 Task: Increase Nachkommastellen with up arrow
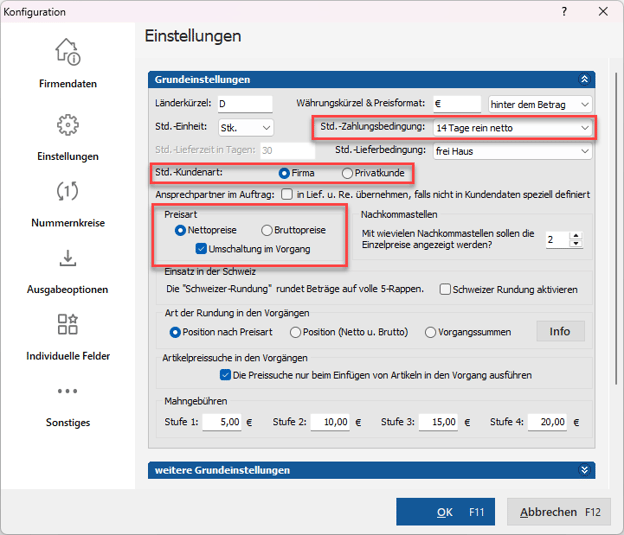pyautogui.click(x=576, y=235)
